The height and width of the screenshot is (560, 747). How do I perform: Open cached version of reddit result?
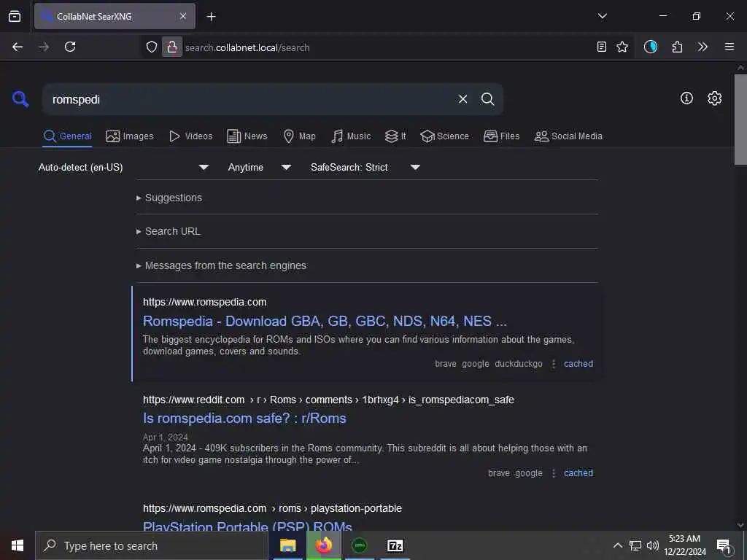578,473
